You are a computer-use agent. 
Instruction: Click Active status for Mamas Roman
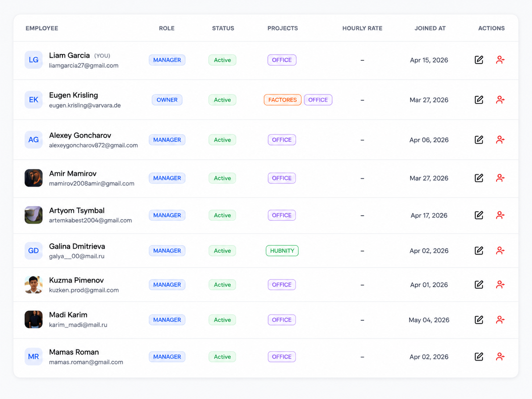coord(222,356)
